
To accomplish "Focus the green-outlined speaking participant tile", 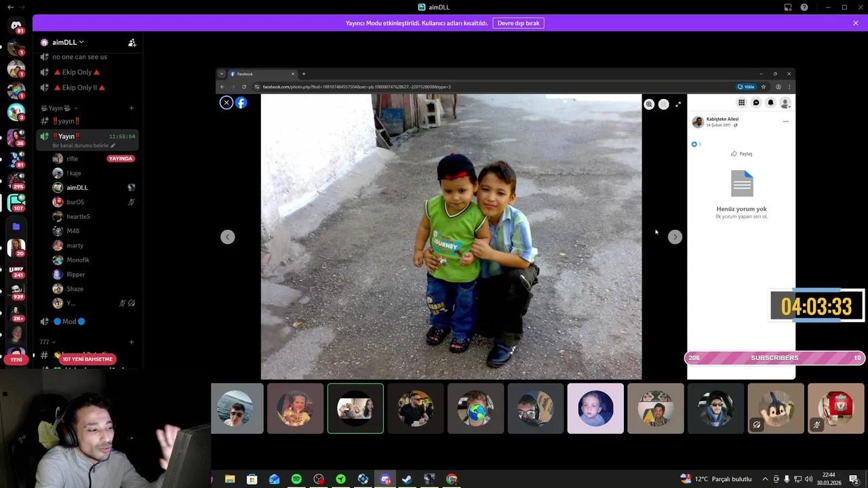I will [x=355, y=409].
